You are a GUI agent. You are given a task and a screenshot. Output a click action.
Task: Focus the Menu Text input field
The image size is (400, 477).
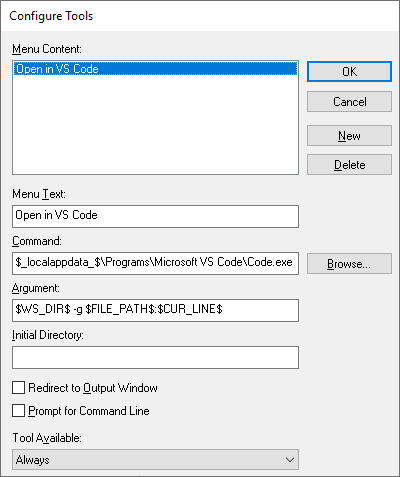(155, 217)
